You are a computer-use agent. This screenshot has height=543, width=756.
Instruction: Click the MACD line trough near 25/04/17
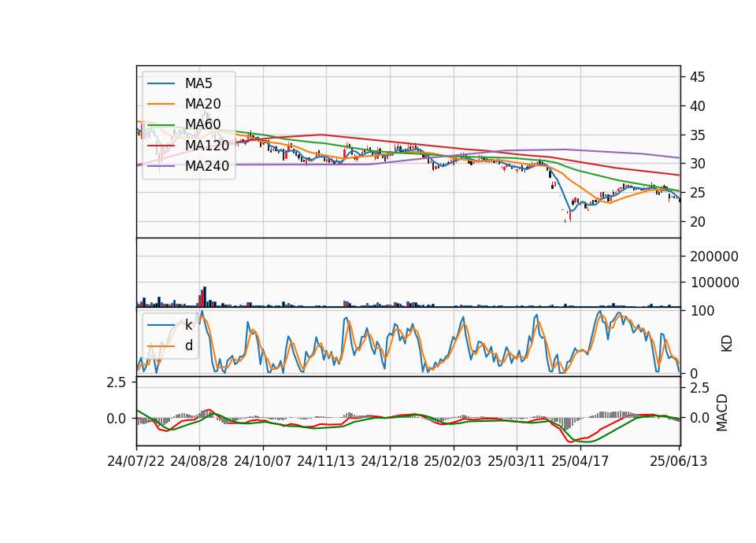point(572,441)
